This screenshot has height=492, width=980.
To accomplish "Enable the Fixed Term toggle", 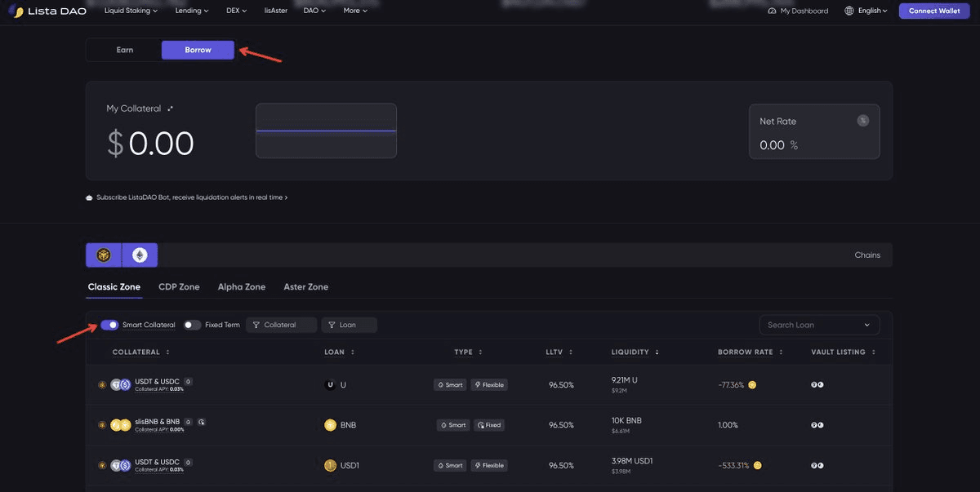I will pos(192,325).
